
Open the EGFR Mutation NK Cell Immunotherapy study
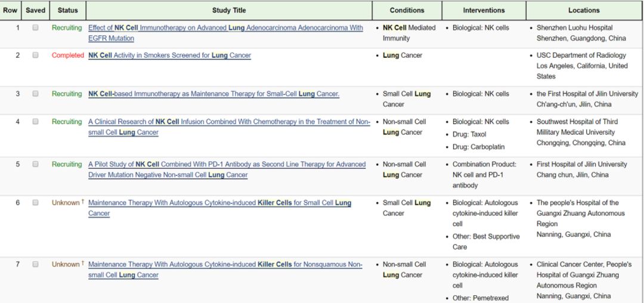(225, 28)
